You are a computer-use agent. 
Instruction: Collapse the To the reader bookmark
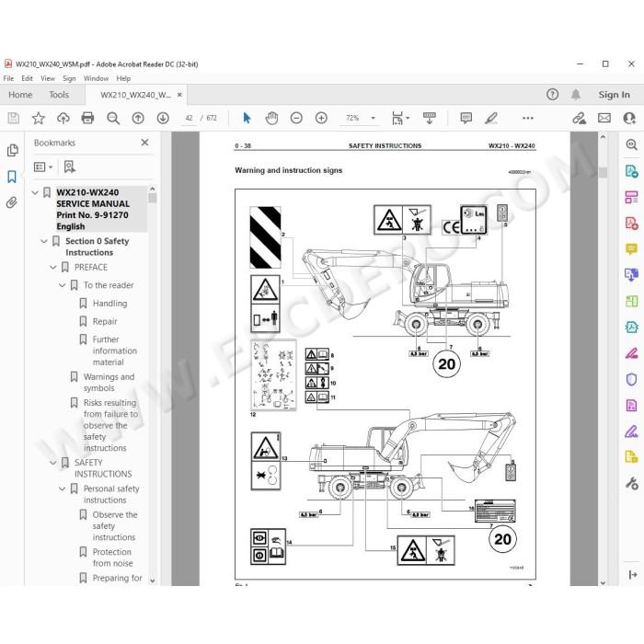(x=62, y=285)
